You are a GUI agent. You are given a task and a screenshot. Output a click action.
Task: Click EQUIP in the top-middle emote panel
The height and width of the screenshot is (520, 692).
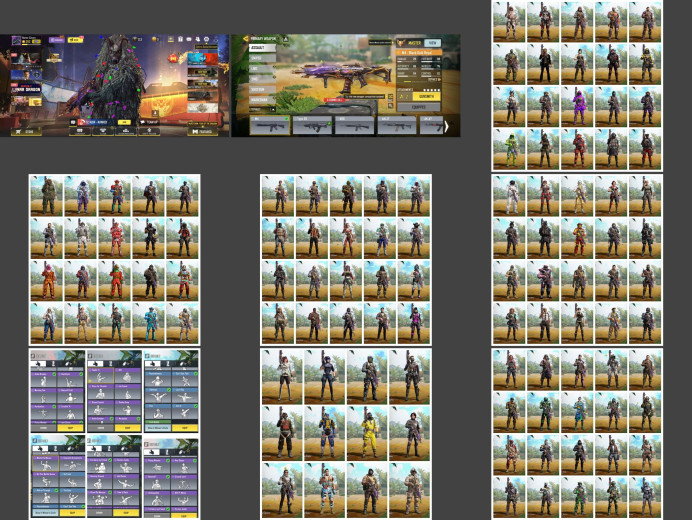tap(128, 428)
